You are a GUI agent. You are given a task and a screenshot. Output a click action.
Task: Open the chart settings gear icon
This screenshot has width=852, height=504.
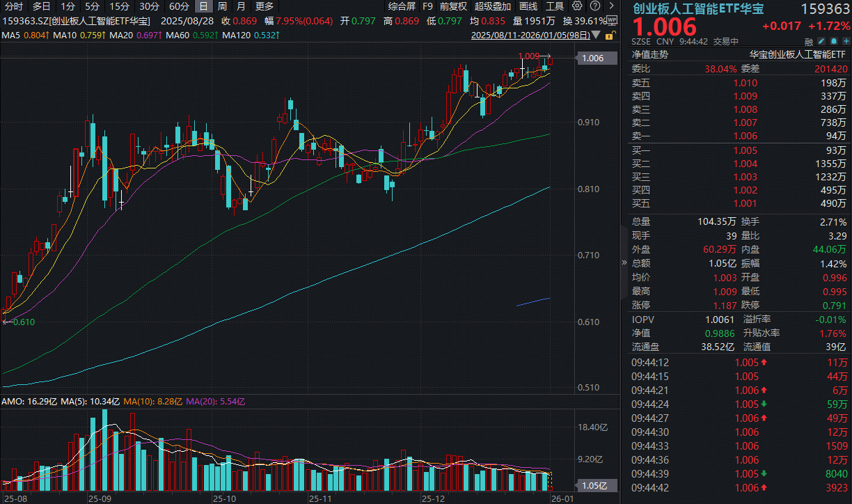pyautogui.click(x=576, y=6)
